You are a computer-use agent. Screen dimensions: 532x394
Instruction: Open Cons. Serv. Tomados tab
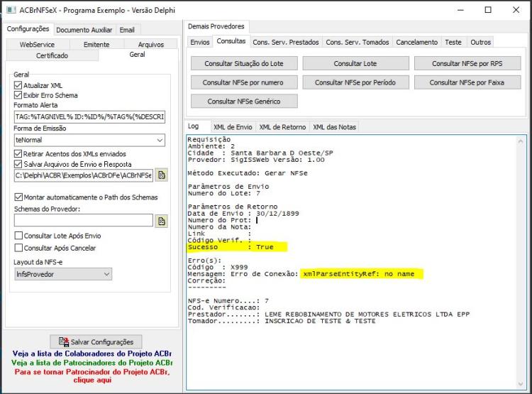click(358, 42)
